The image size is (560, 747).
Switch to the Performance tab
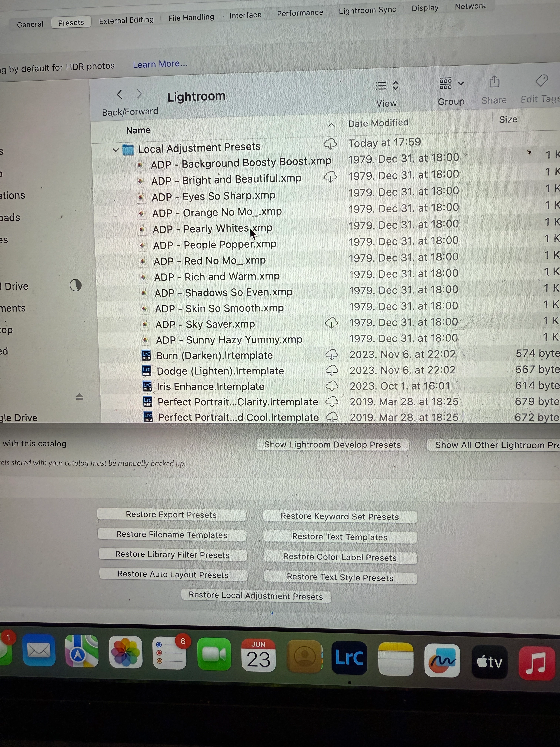tap(300, 13)
